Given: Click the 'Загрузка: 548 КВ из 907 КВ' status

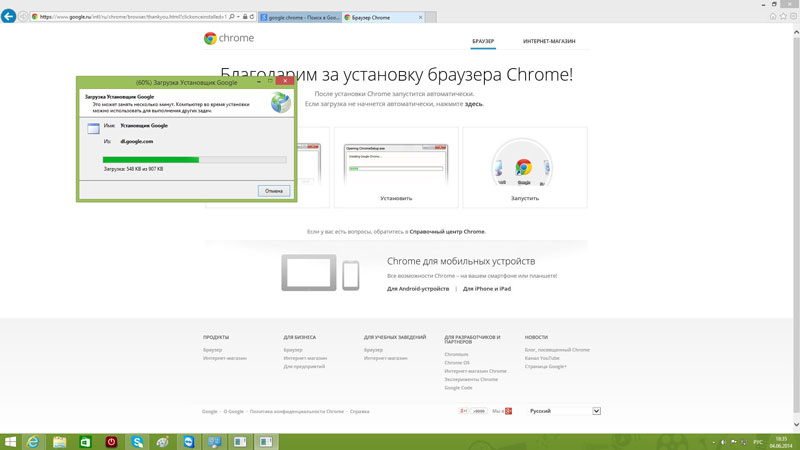Looking at the screenshot, I should pyautogui.click(x=133, y=169).
